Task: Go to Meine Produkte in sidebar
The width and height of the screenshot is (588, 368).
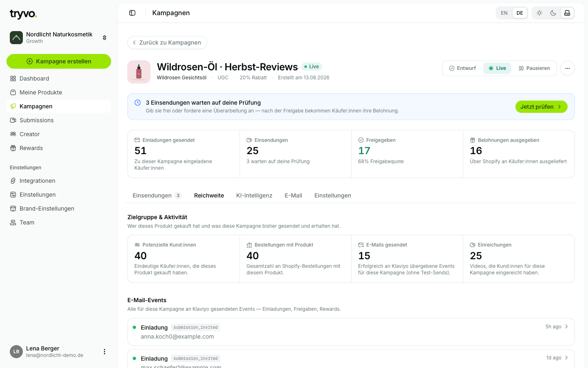Action: pyautogui.click(x=59, y=92)
